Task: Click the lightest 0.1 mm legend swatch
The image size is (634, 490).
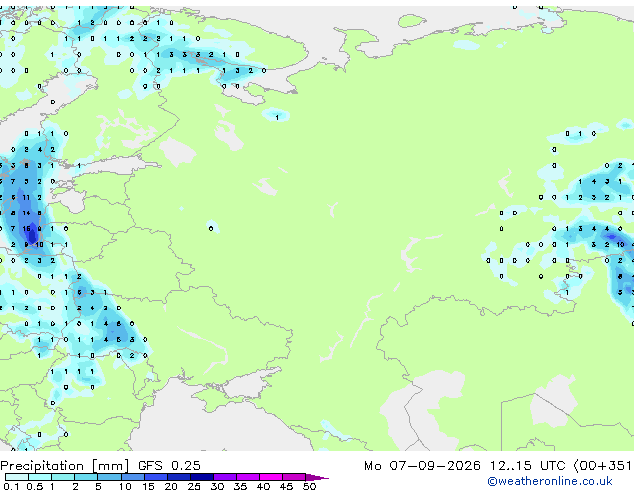Action: point(17,477)
